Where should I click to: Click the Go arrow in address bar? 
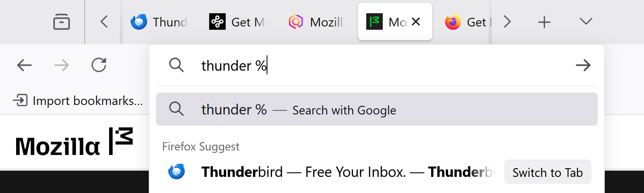point(583,65)
